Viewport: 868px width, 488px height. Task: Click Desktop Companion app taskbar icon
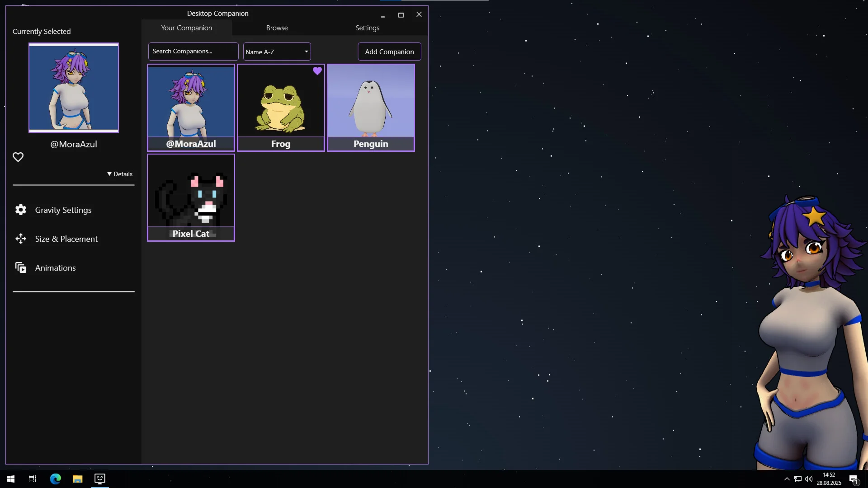tap(100, 479)
